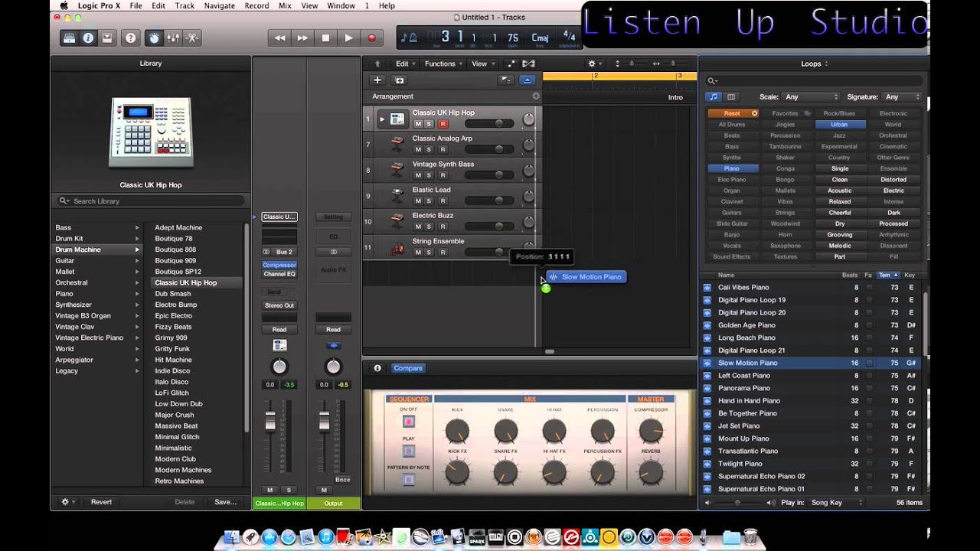Switch loop browser to button view

pos(714,97)
